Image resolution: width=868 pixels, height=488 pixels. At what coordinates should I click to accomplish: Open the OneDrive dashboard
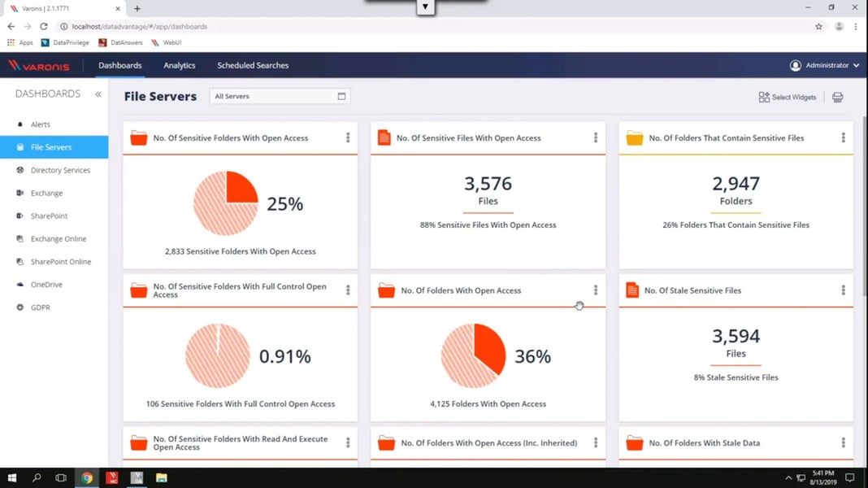[49, 284]
